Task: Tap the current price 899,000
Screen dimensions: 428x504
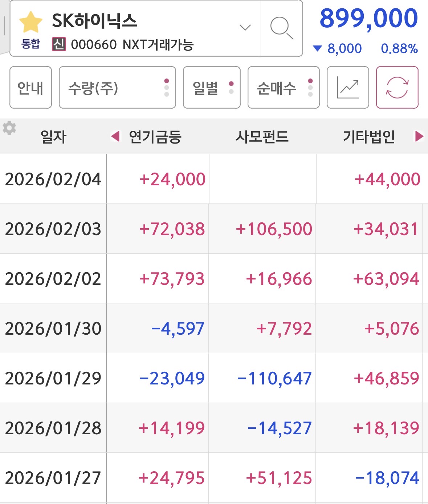Action: point(368,18)
